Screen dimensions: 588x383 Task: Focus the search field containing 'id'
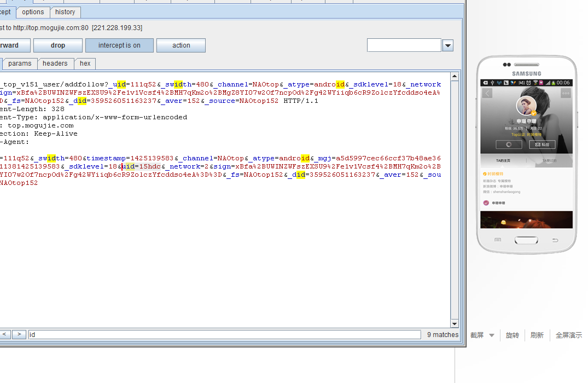(x=225, y=335)
